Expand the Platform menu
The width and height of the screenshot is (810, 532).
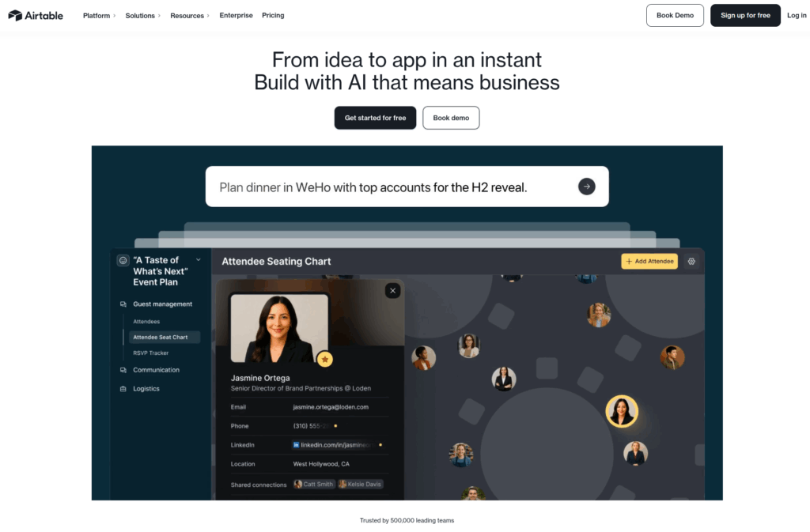click(99, 16)
